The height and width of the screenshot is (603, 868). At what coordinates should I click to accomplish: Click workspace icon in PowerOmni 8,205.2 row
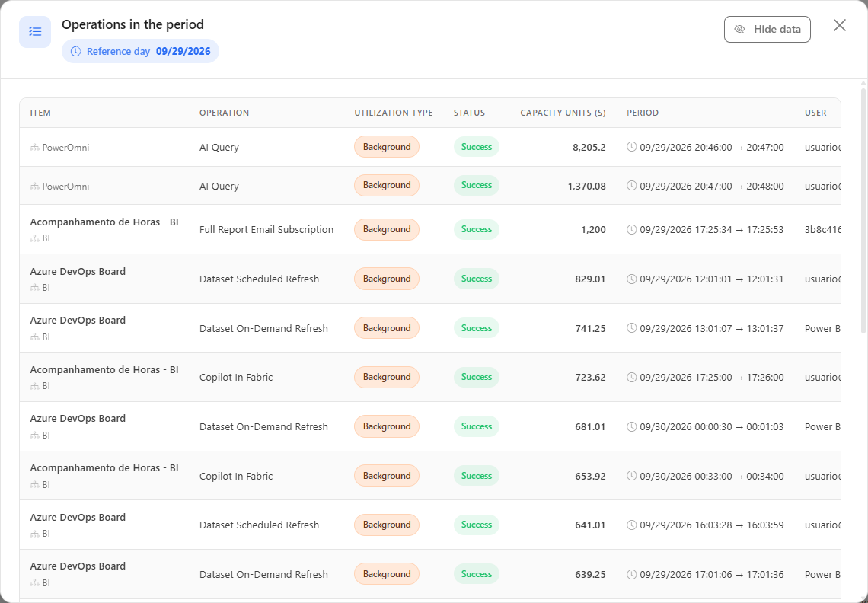[x=34, y=147]
